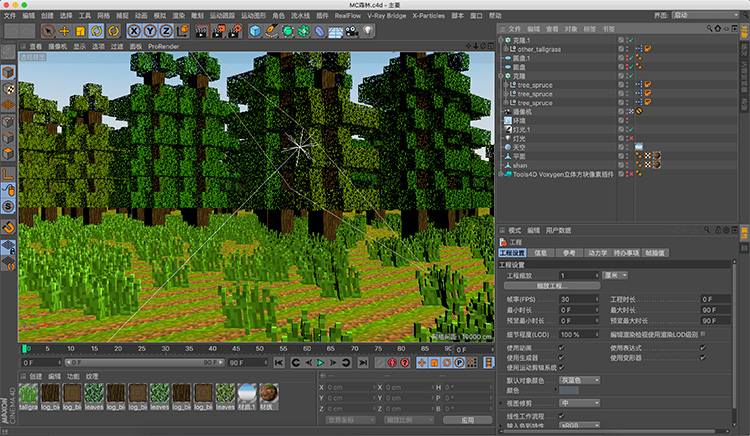Select the highlighted Rotate tool
Screen dimensions: 750x436
click(97, 31)
